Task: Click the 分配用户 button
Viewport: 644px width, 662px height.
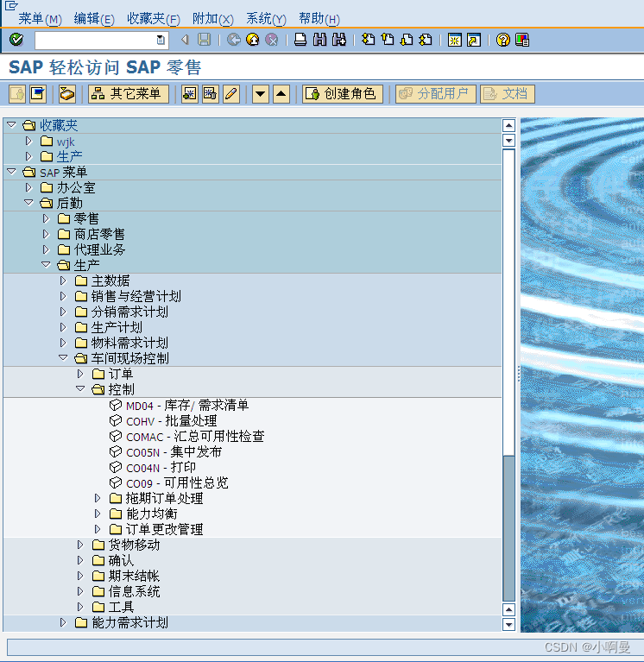Action: (435, 94)
